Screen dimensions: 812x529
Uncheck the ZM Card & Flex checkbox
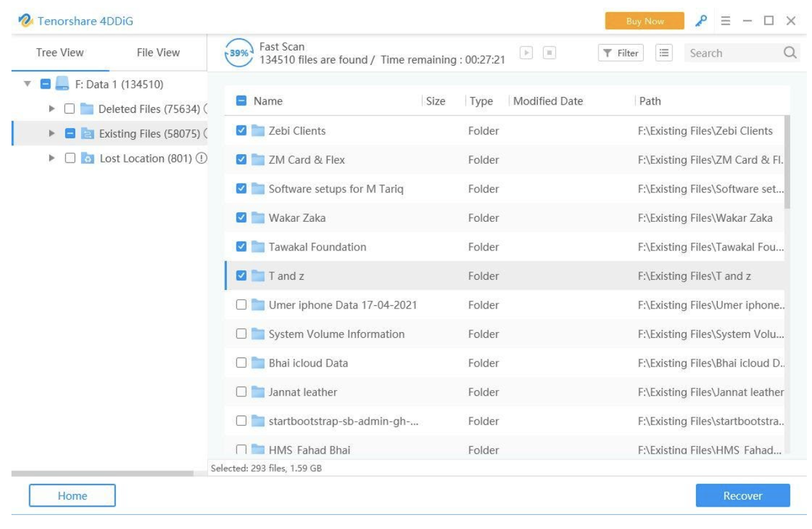pos(241,160)
